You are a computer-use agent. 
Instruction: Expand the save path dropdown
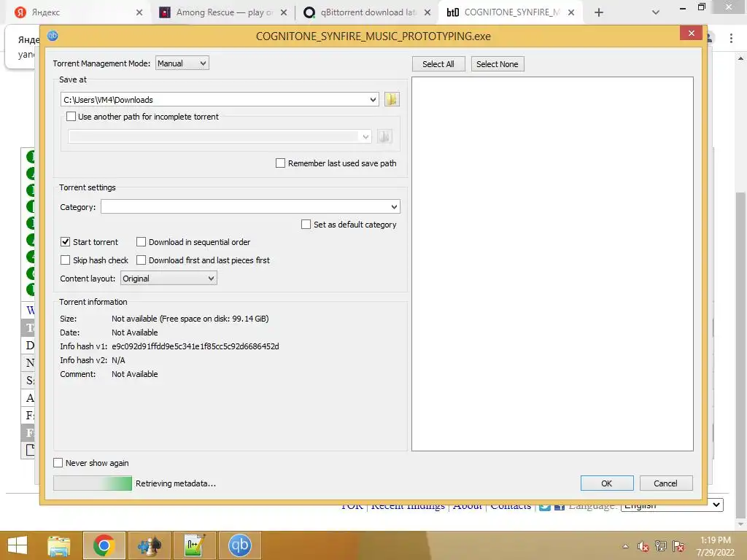pos(373,99)
